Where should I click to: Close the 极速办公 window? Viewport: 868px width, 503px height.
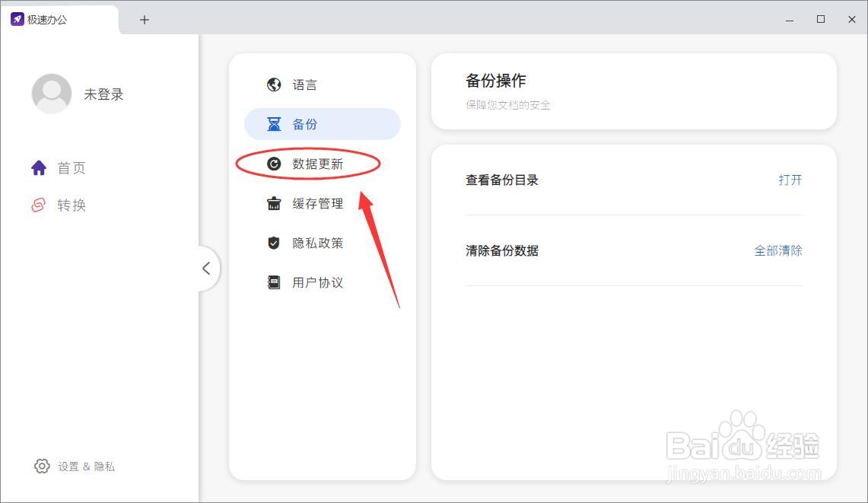(852, 19)
